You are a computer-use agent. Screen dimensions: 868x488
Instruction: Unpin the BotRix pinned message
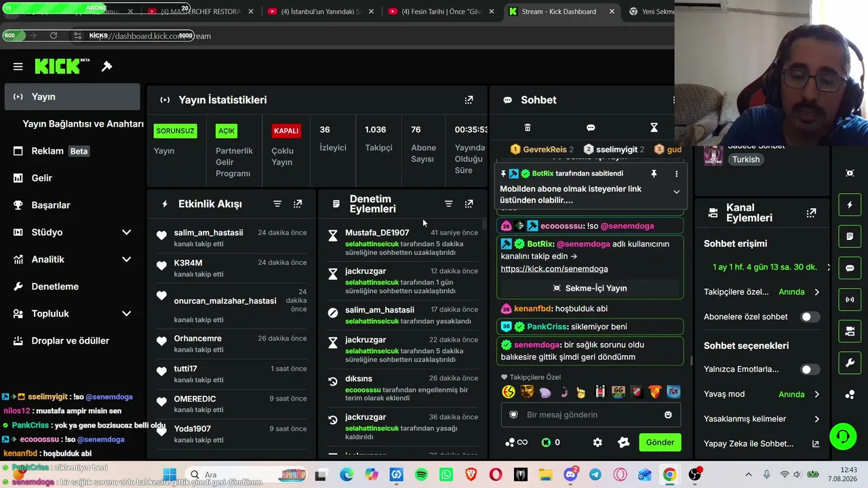pos(654,174)
